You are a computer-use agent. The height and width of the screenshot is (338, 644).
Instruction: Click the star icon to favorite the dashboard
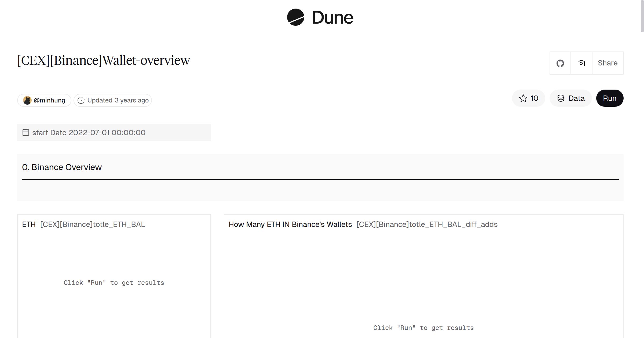tap(522, 98)
